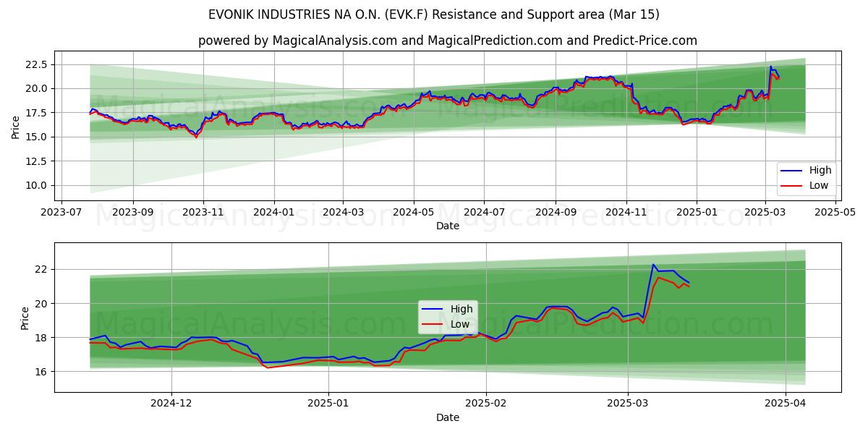Click the '2023-11' x-axis label, top chart
Viewport: 868px width, 434px height.
point(203,213)
